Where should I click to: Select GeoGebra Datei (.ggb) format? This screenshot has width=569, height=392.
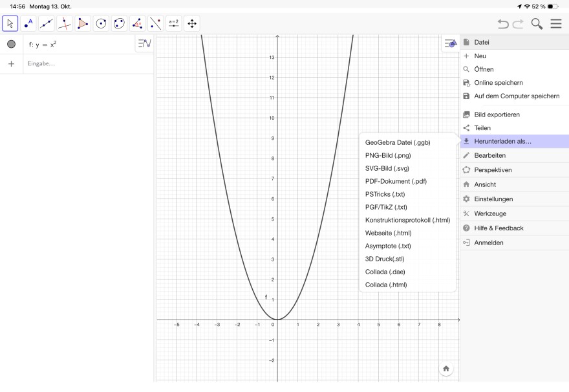tap(398, 142)
